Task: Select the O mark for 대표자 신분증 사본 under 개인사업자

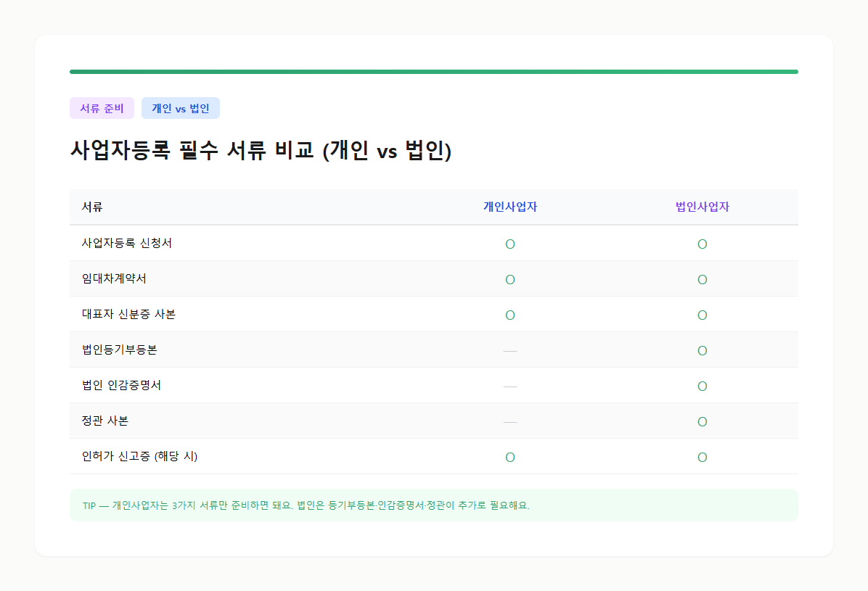Action: point(510,315)
